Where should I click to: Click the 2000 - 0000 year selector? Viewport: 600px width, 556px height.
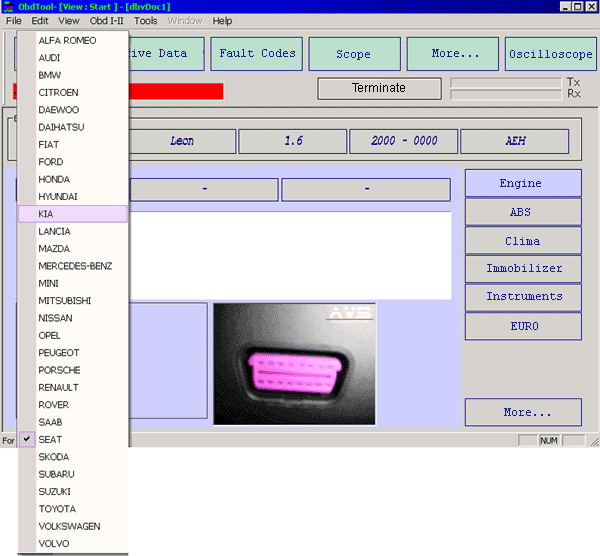[404, 141]
